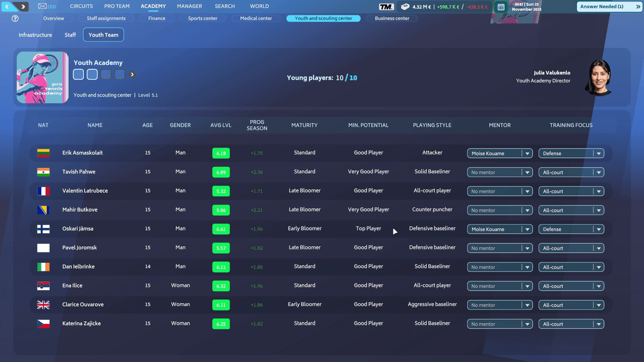Go forward with the right arrow button
Image resolution: width=644 pixels, height=362 pixels.
coord(23,6)
